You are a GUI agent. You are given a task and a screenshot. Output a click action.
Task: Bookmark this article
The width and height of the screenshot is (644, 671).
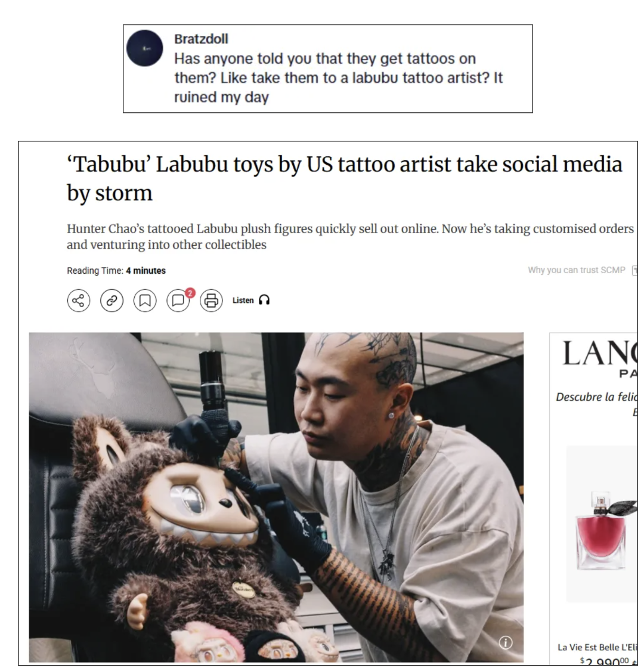[x=145, y=301]
